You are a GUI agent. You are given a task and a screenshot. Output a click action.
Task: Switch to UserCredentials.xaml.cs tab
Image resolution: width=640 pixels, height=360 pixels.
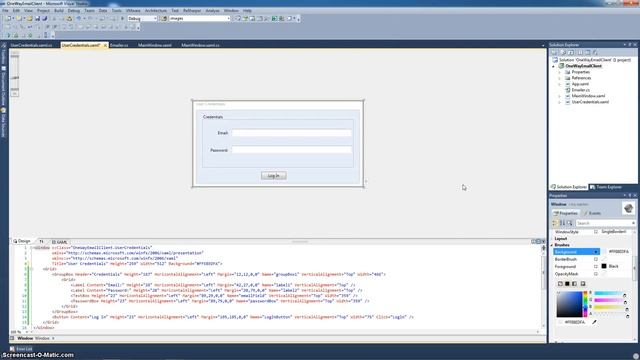(x=31, y=45)
